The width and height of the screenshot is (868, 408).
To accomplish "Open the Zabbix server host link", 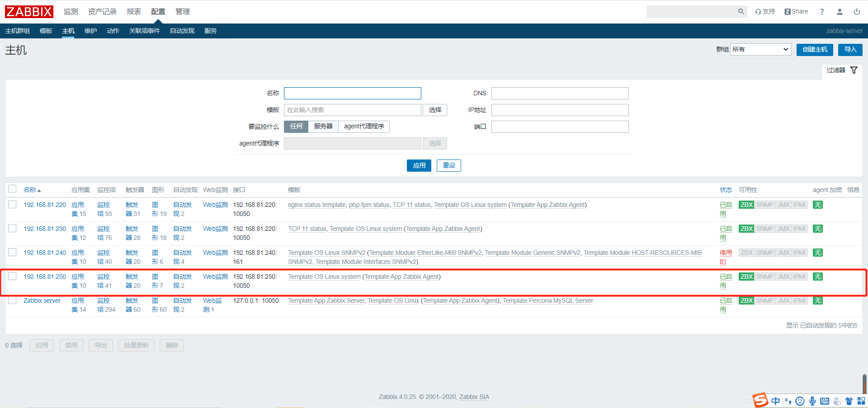I will pos(42,300).
